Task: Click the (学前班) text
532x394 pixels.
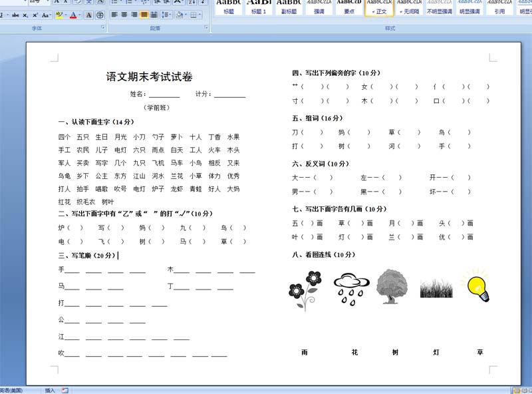Action: 156,108
